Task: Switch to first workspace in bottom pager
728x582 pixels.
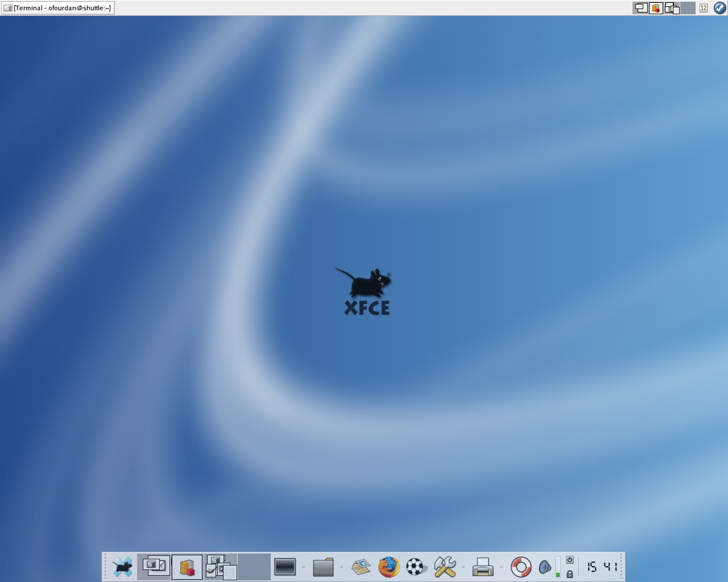Action: [x=154, y=567]
